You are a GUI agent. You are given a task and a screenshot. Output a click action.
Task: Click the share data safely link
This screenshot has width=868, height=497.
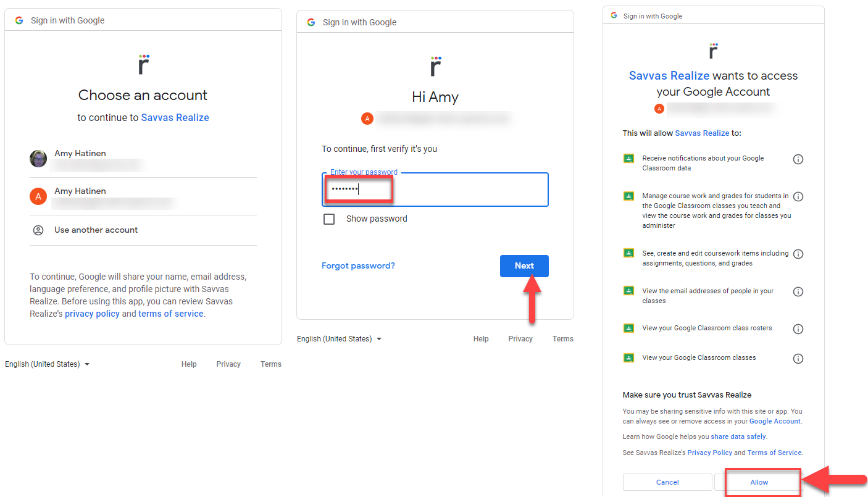[738, 436]
